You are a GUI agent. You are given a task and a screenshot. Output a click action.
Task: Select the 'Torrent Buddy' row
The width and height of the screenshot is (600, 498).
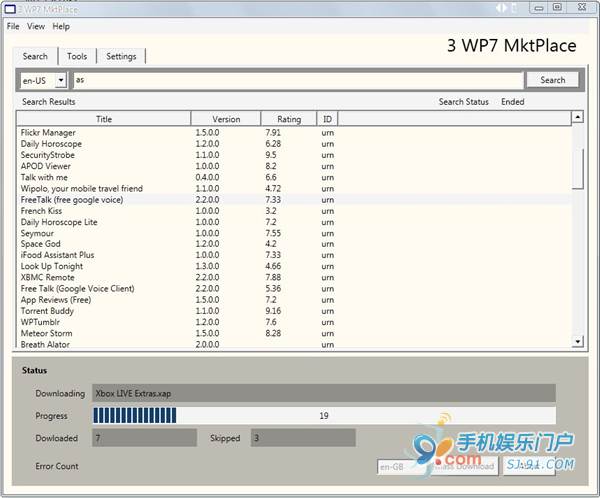[294, 311]
